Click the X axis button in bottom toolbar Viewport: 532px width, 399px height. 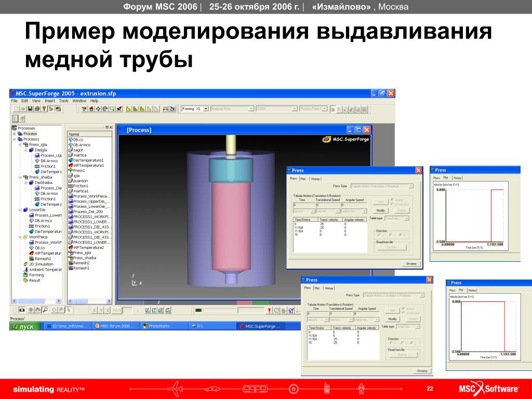click(95, 310)
